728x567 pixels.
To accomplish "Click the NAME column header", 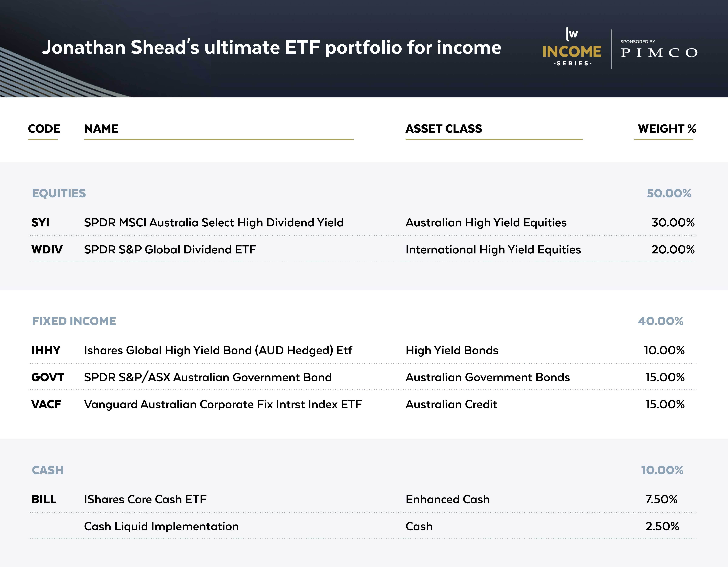I will (x=101, y=129).
